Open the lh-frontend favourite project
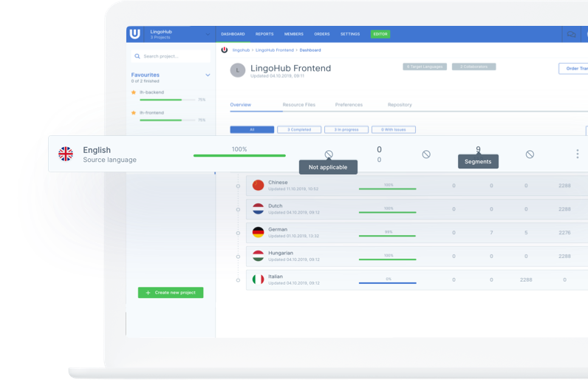 (x=152, y=112)
